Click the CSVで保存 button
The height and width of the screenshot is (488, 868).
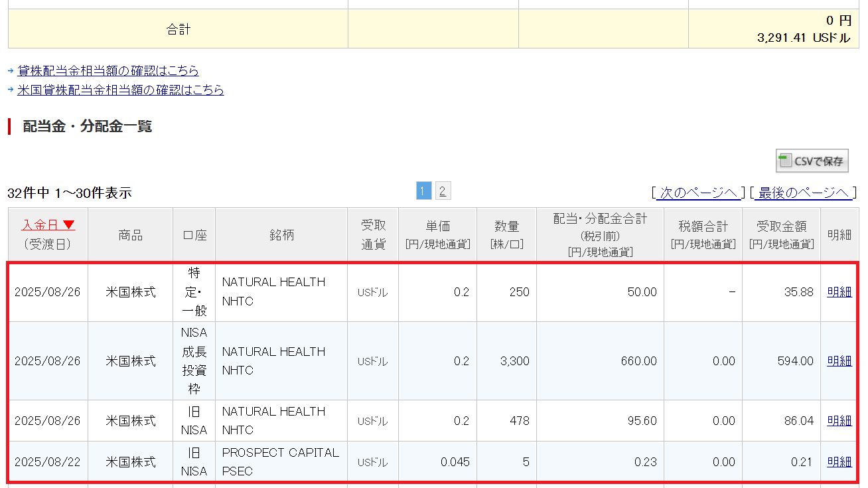[x=812, y=161]
